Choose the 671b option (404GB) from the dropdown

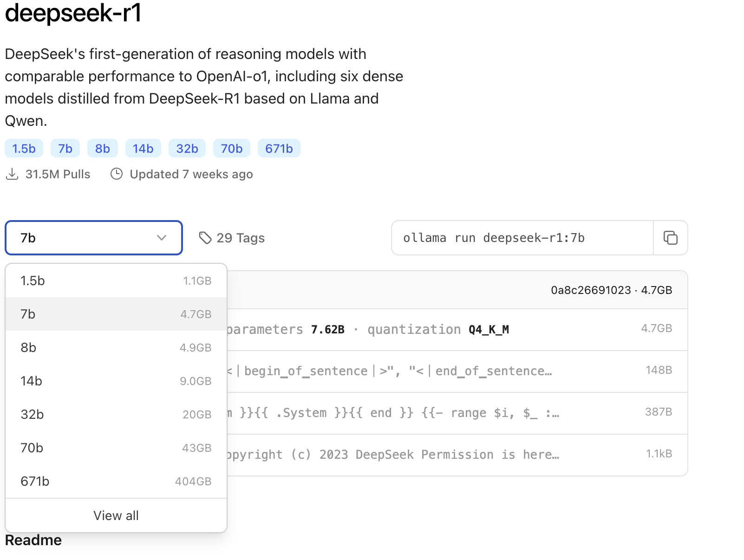[x=116, y=481]
